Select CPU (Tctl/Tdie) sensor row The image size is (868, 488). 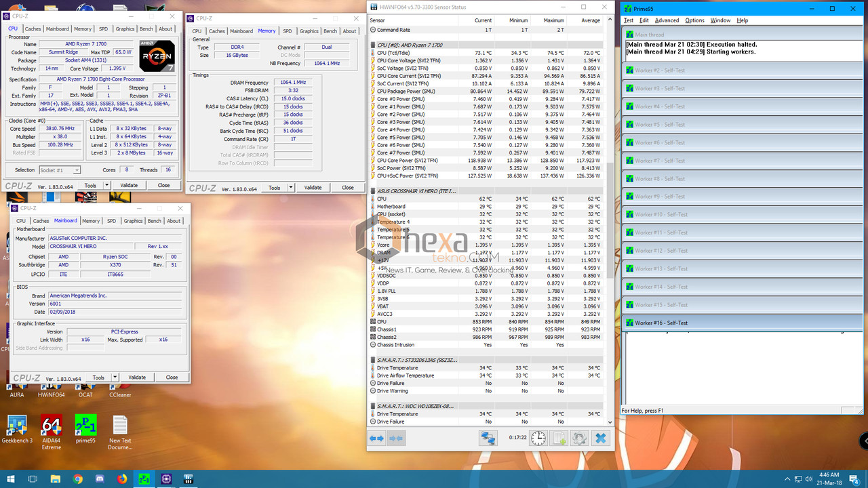[486, 53]
